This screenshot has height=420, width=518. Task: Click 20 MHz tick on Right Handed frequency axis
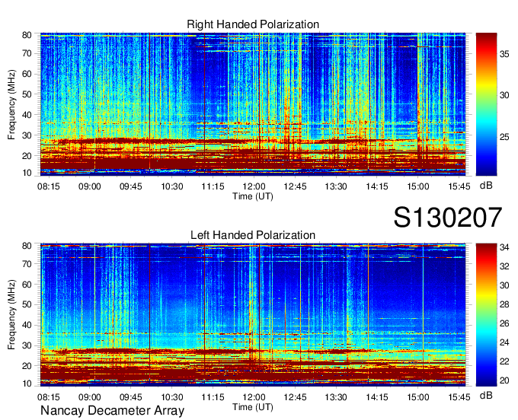coord(27,156)
